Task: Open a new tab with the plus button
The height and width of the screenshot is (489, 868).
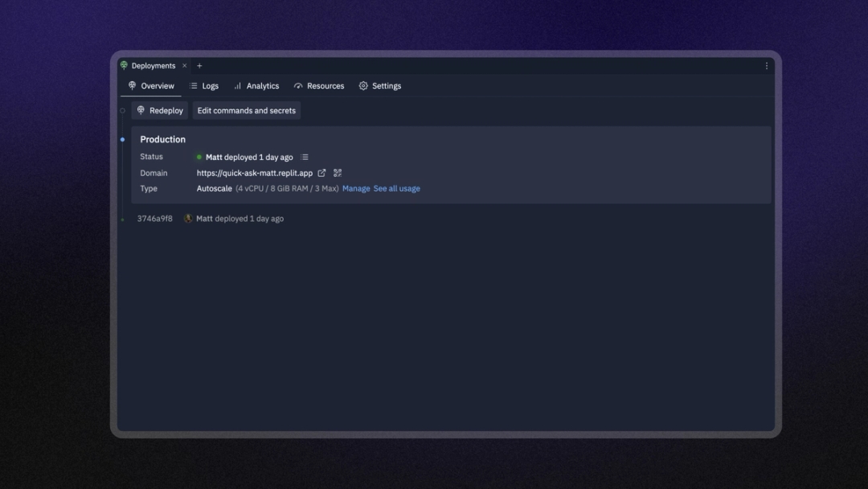Action: click(x=199, y=65)
